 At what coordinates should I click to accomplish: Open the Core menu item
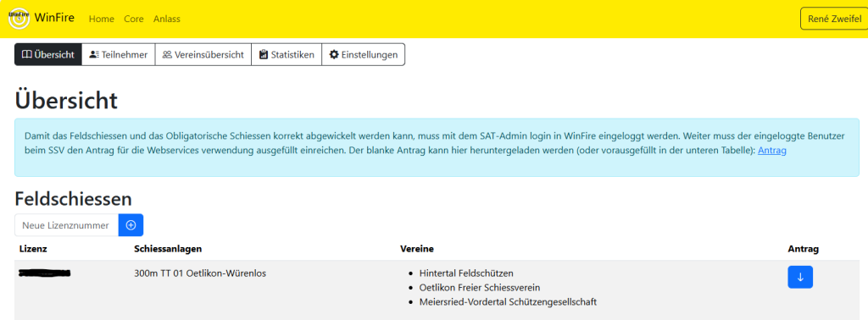pos(133,19)
